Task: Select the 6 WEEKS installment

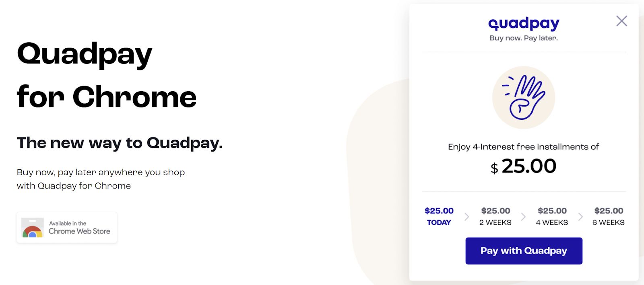Action: click(609, 216)
